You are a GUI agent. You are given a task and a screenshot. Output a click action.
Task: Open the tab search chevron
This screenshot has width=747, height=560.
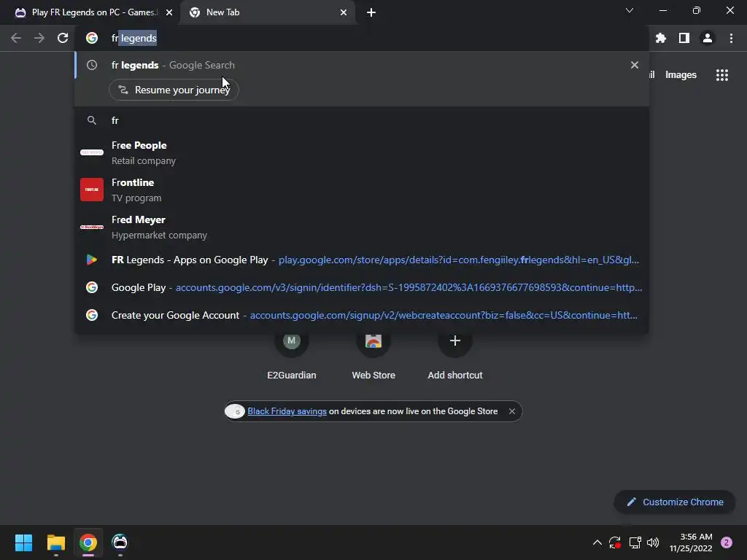630,10
